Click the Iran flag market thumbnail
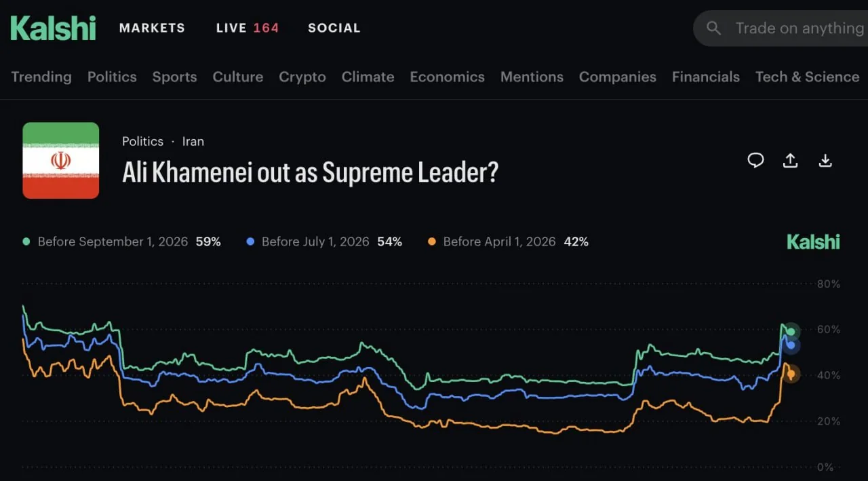 (x=61, y=160)
